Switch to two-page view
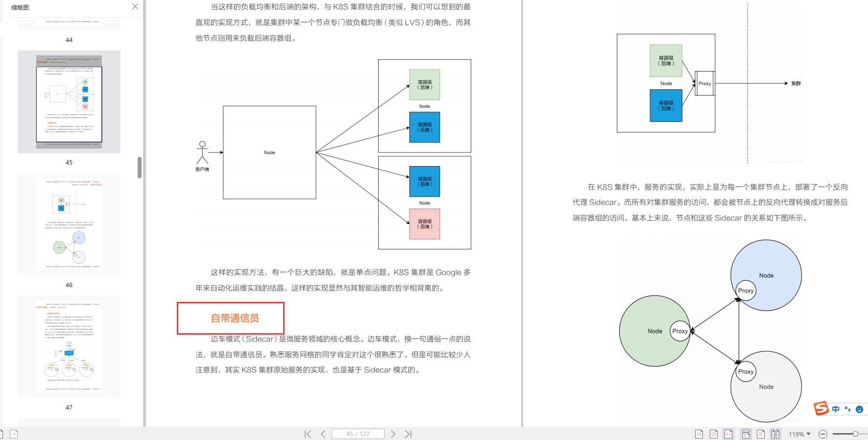868x440 pixels. click(x=775, y=434)
